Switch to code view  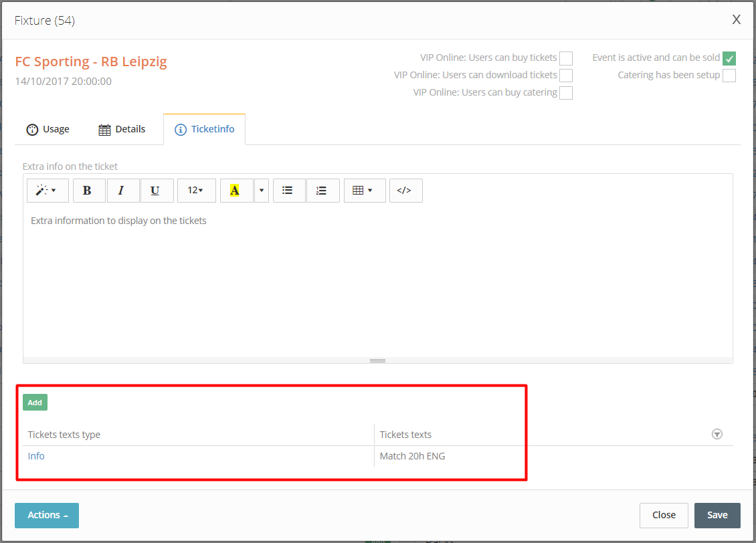(x=405, y=191)
